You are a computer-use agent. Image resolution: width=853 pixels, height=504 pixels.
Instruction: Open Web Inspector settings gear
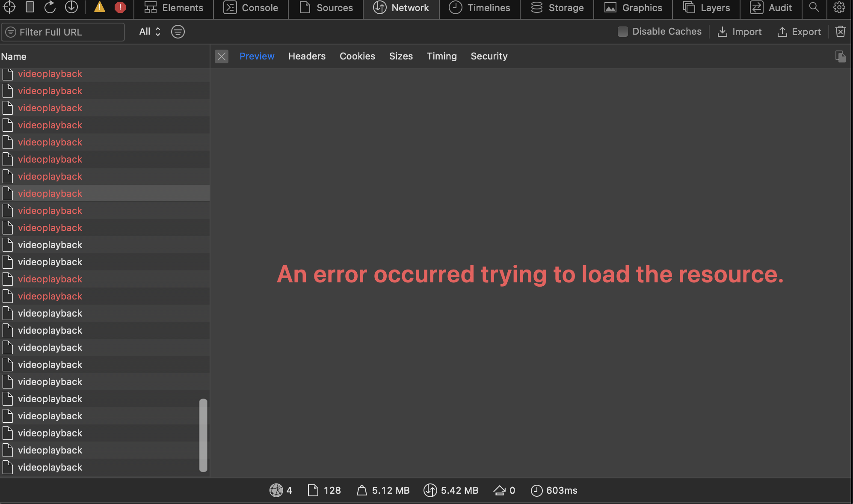[x=839, y=7]
